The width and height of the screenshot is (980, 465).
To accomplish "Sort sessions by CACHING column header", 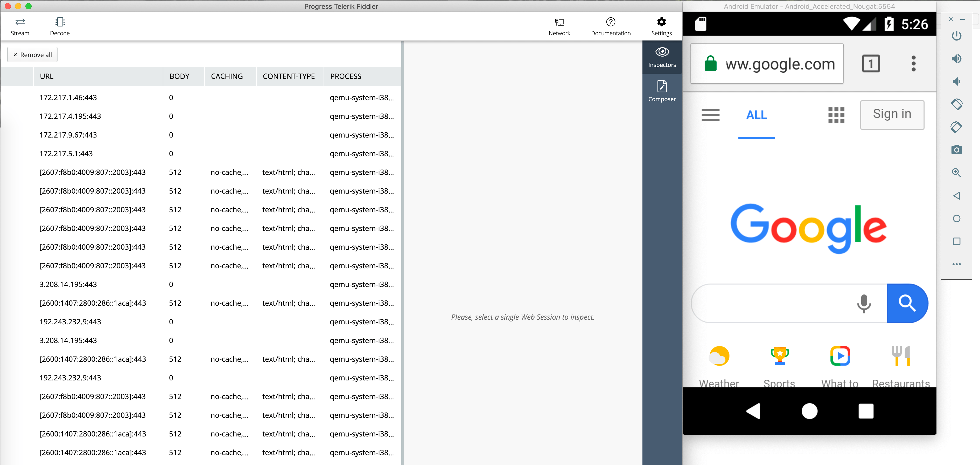I will coord(230,76).
